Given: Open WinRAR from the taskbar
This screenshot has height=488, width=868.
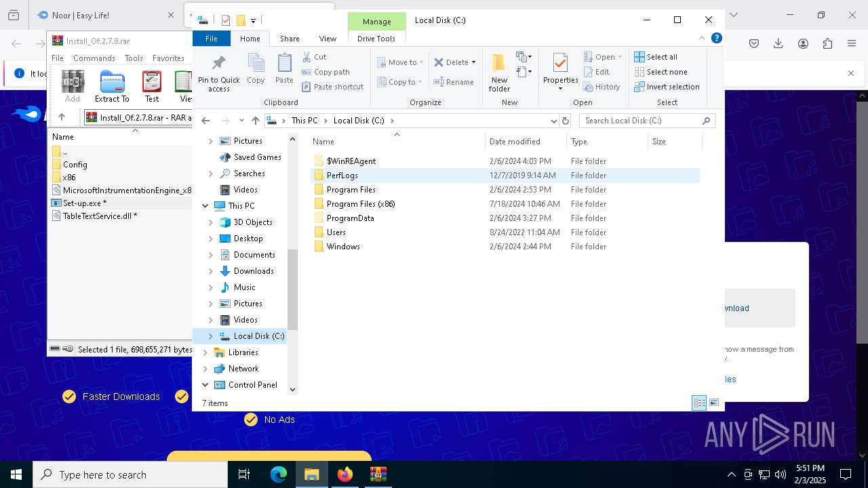Looking at the screenshot, I should point(378,474).
